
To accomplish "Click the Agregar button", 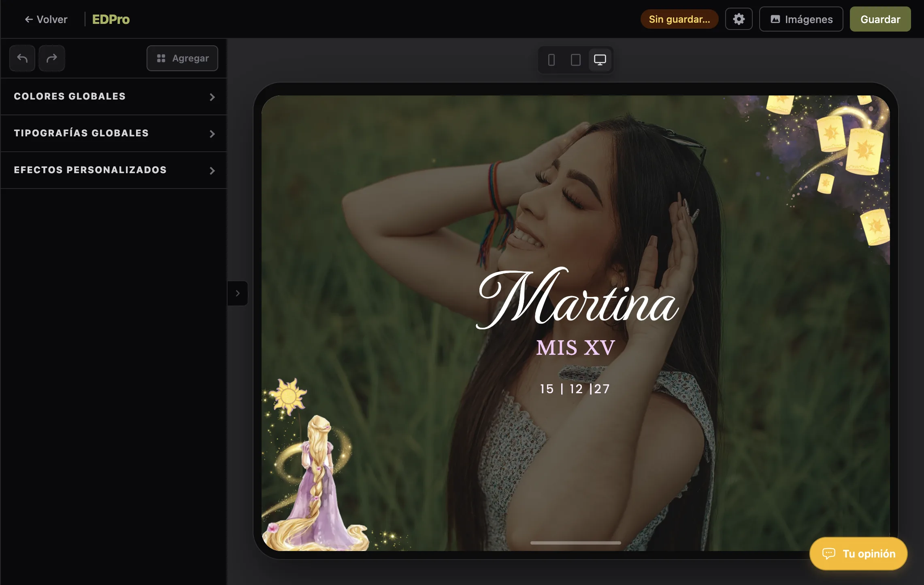I will [182, 58].
